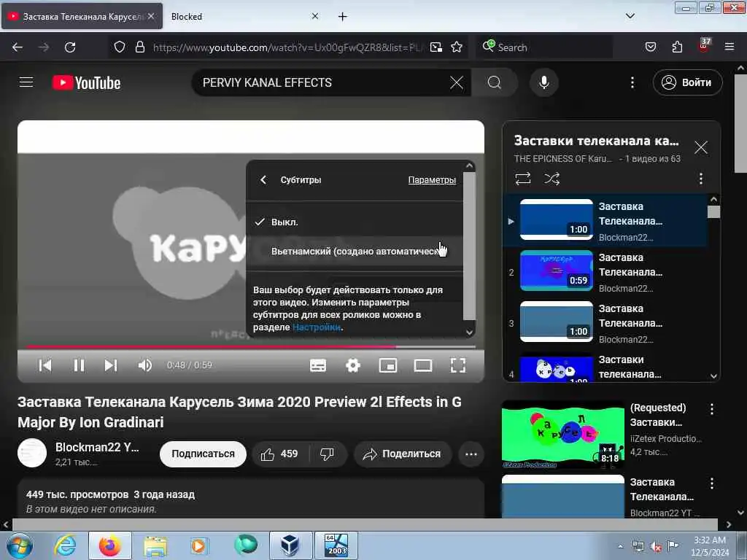Enter fullscreen mode
The image size is (747, 560).
458,365
